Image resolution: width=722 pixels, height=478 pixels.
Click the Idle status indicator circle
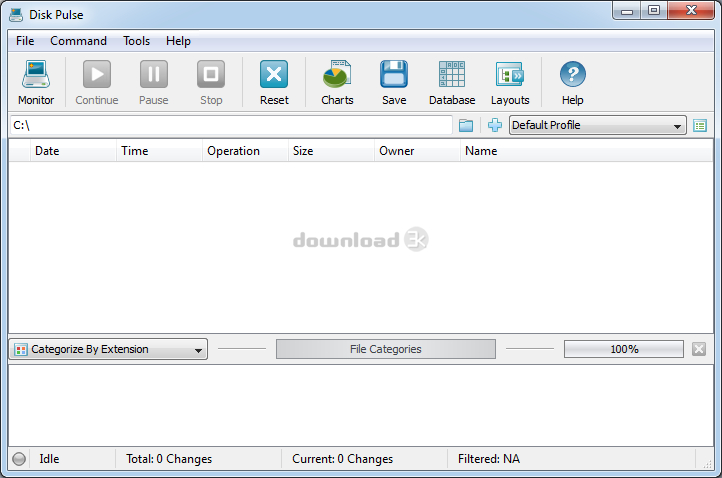click(19, 459)
